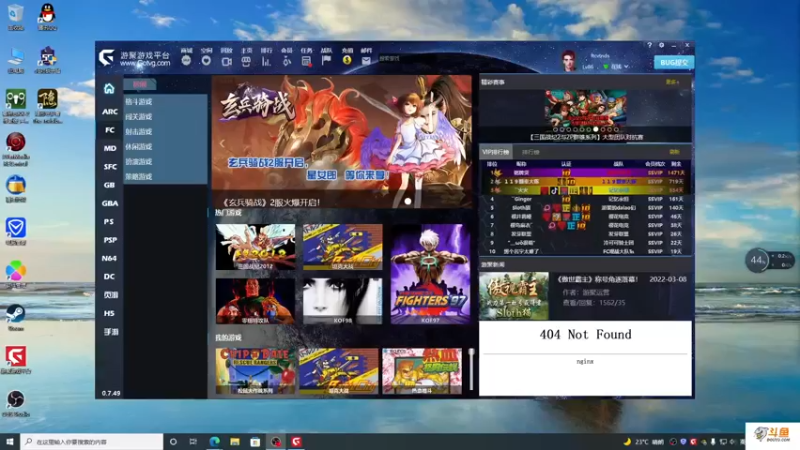Open the 战队 team flag icon
800x450 pixels.
pos(327,61)
